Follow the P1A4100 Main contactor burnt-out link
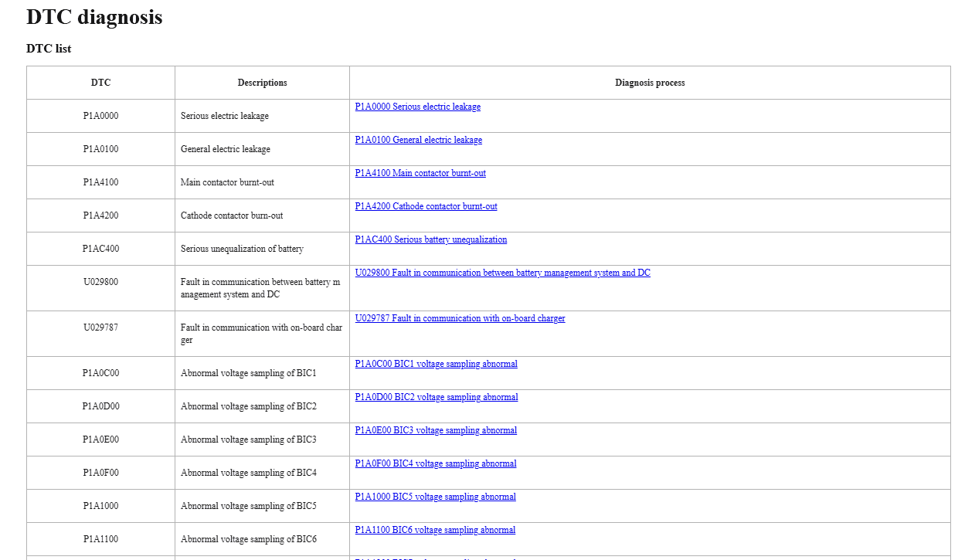 pos(420,173)
